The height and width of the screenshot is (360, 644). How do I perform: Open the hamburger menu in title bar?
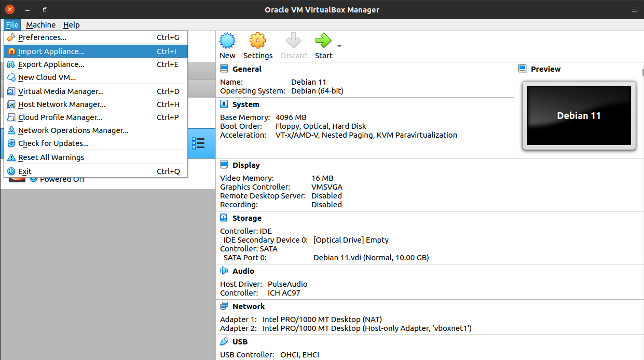[x=634, y=9]
